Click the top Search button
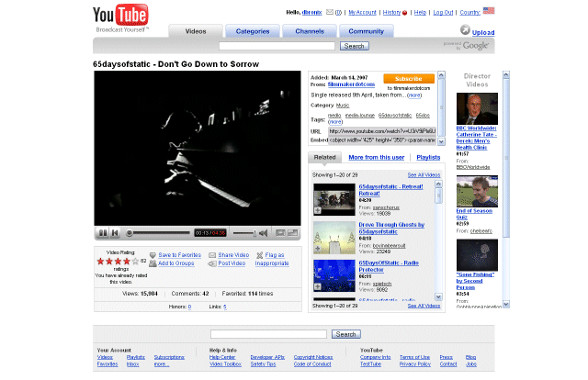 (355, 46)
